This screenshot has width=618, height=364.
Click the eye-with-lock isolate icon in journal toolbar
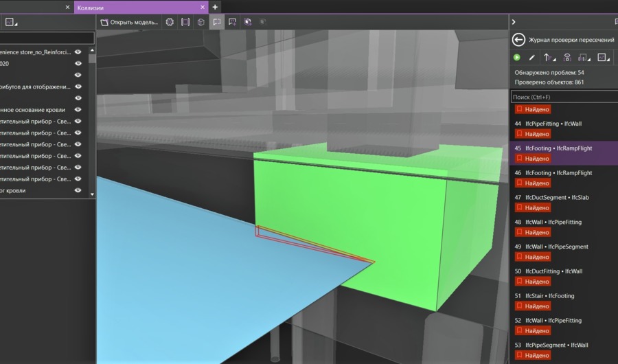pos(567,58)
